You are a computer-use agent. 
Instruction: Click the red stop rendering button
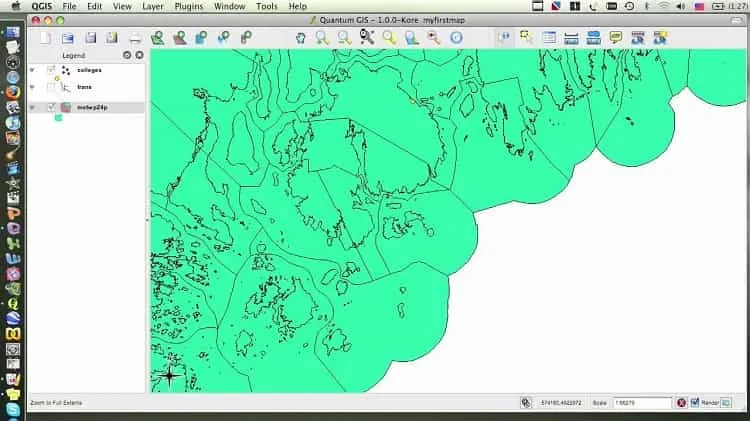click(x=681, y=403)
